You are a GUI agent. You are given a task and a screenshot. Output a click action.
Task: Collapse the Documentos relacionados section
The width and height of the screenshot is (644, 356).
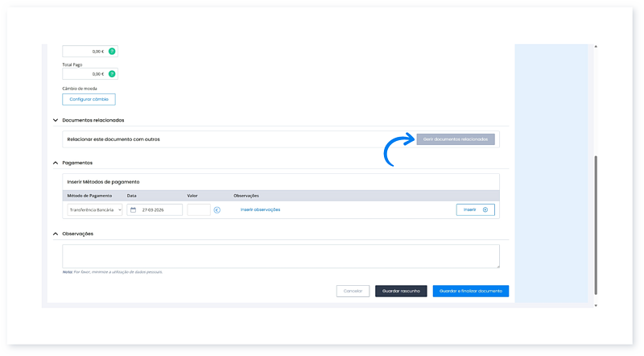pos(56,120)
